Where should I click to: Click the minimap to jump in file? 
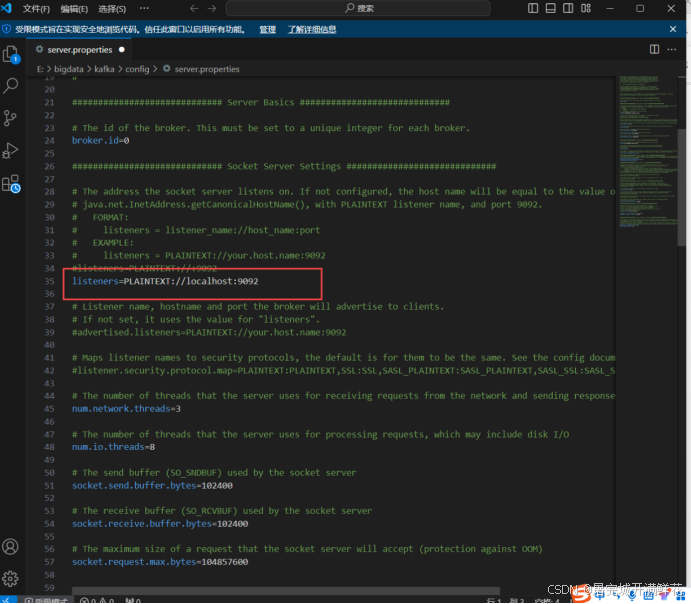[651, 150]
